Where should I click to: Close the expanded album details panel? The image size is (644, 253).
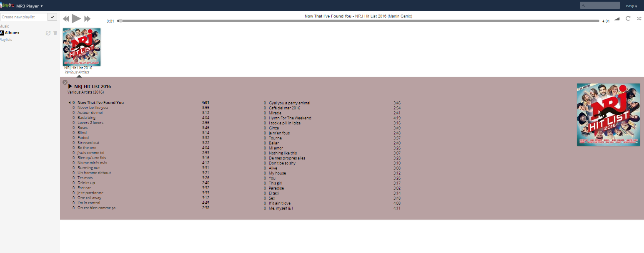click(x=65, y=82)
